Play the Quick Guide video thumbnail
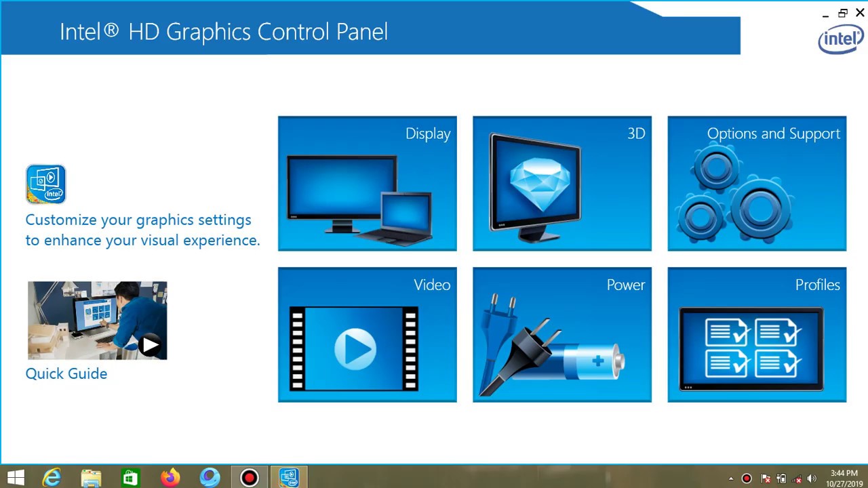Viewport: 868px width, 488px height. (x=97, y=321)
